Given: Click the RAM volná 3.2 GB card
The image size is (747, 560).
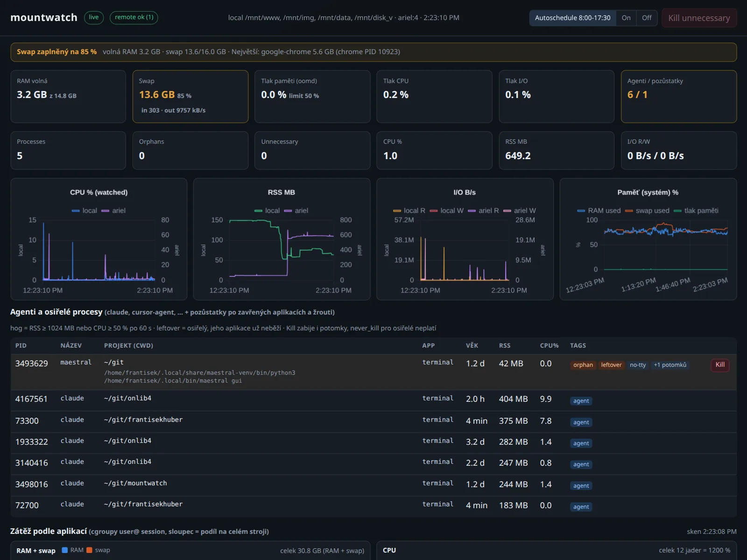Looking at the screenshot, I should (x=68, y=97).
